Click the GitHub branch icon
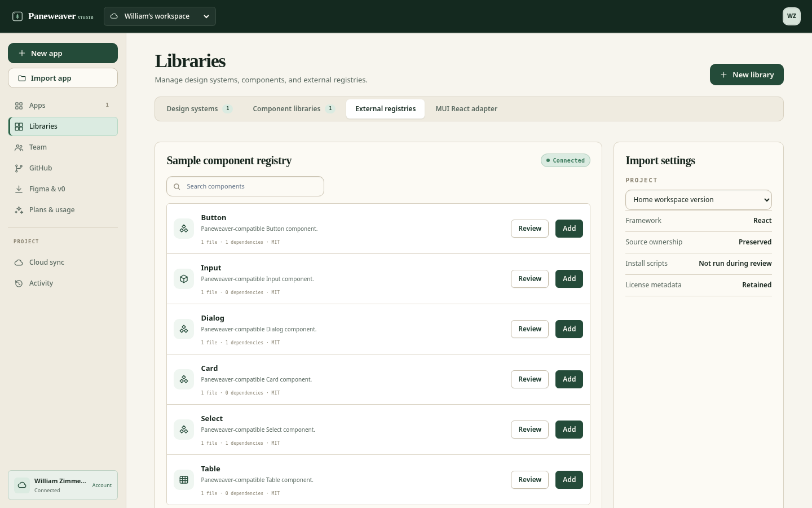This screenshot has height=508, width=812. click(19, 168)
